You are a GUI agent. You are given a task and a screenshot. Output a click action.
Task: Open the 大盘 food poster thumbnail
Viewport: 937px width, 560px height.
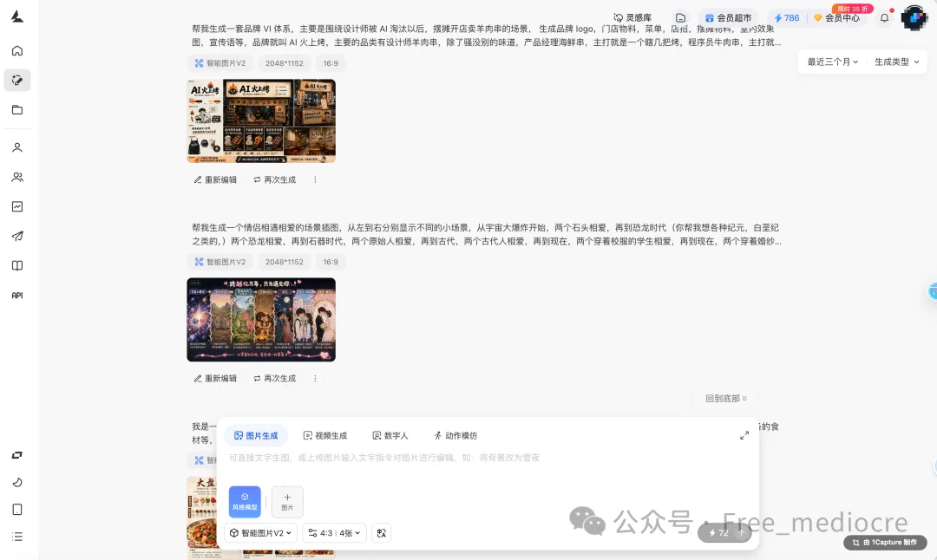tap(201, 517)
